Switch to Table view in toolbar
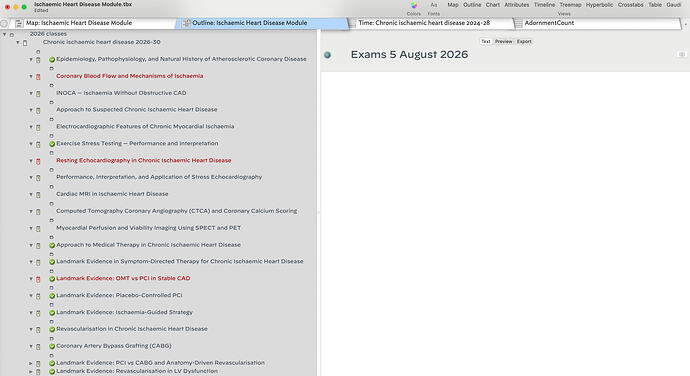 point(655,5)
